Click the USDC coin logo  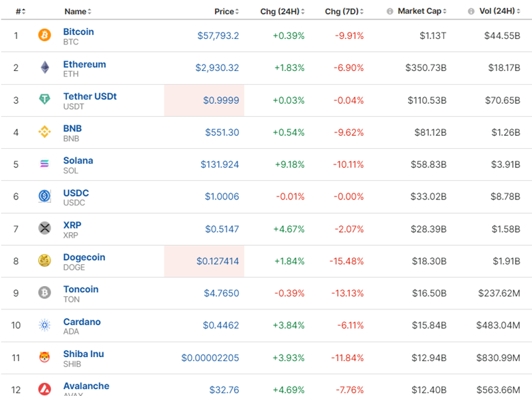click(x=44, y=196)
